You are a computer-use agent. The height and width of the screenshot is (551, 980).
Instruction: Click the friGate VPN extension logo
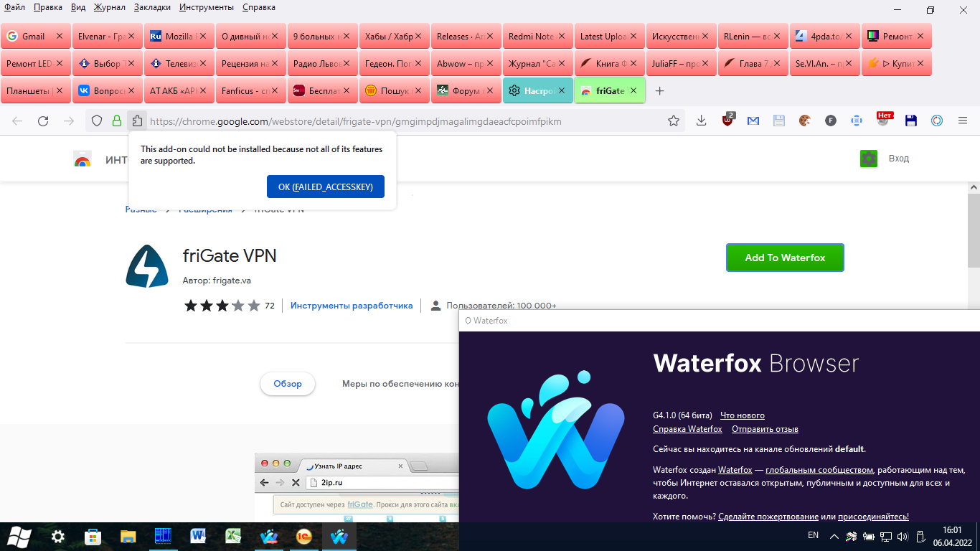147,266
